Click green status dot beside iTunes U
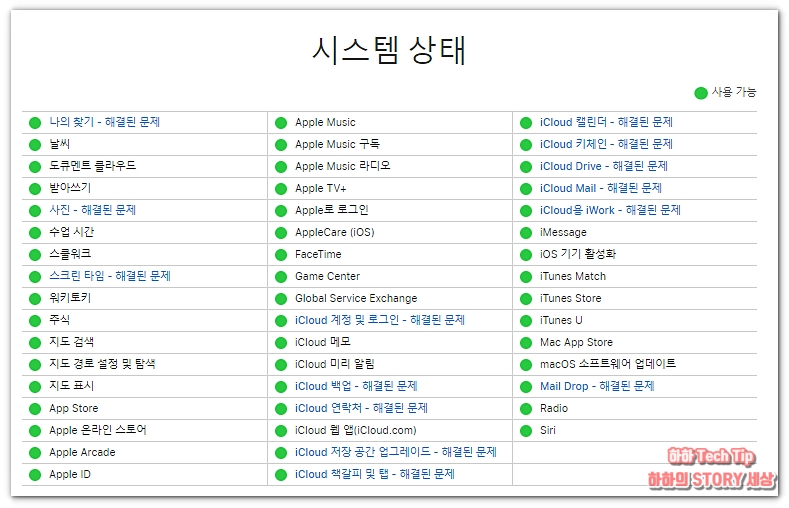 (526, 321)
